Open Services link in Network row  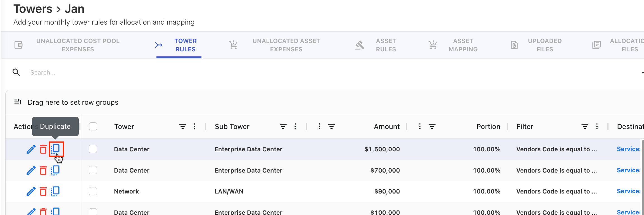pyautogui.click(x=629, y=191)
